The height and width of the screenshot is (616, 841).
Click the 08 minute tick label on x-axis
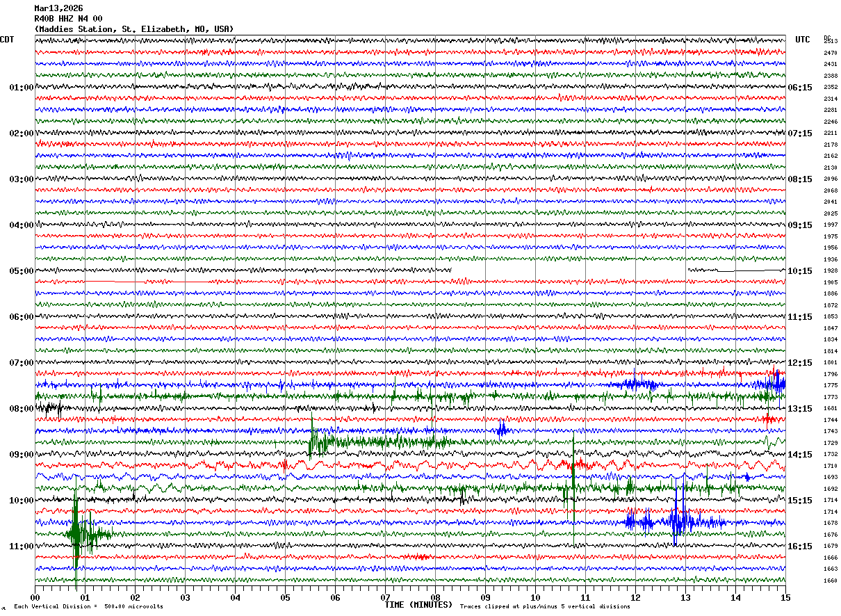(x=435, y=597)
